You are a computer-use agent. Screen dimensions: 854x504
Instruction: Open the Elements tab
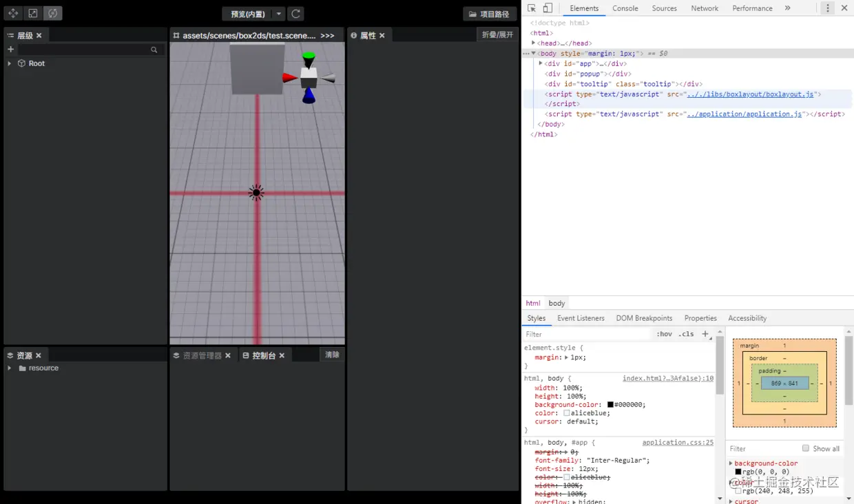point(584,8)
